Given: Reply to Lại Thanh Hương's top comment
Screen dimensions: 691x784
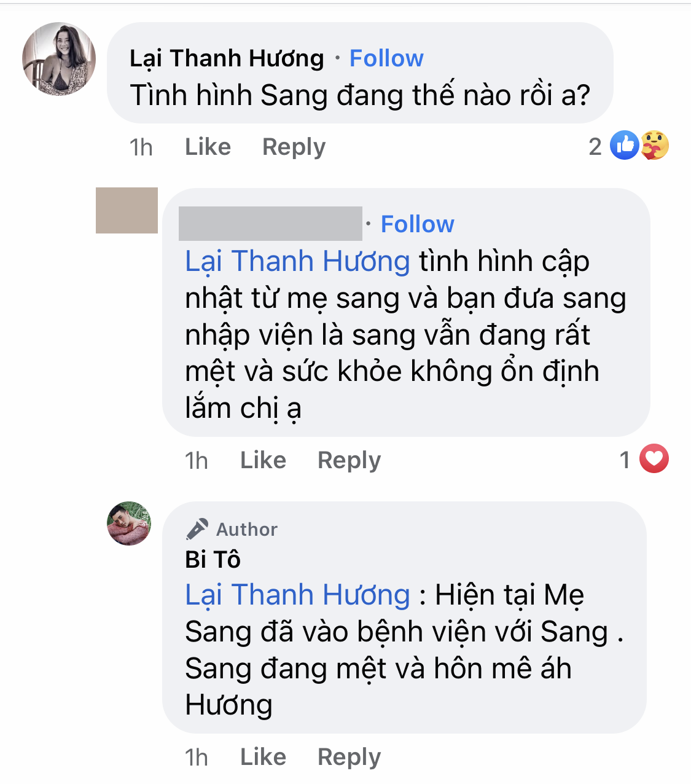Looking at the screenshot, I should click(x=294, y=147).
